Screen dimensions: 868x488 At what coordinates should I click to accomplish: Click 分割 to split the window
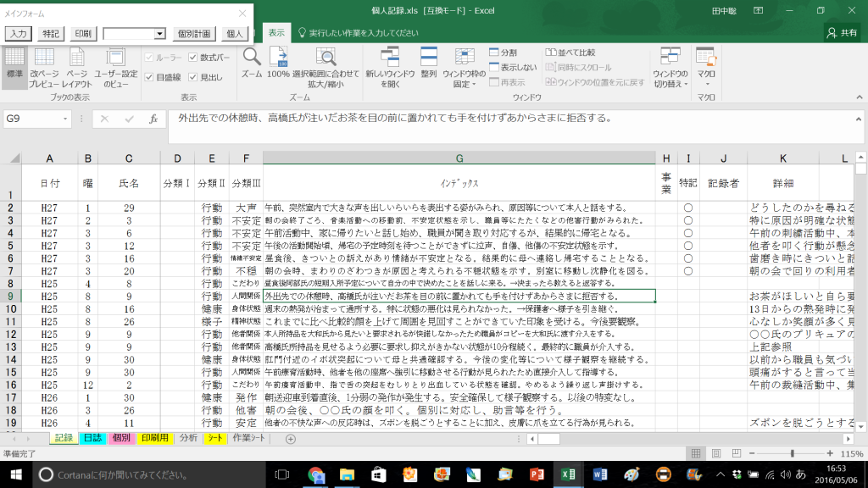[504, 52]
